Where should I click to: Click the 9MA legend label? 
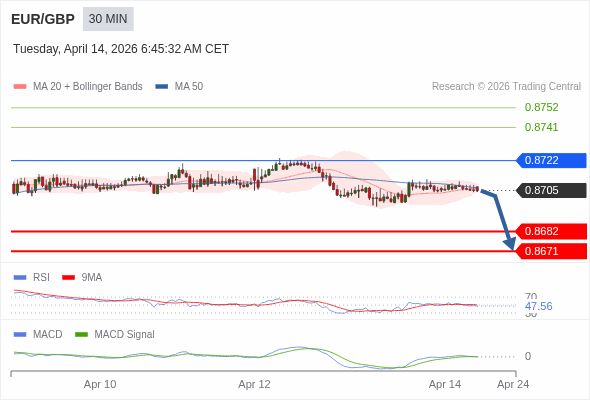point(92,278)
